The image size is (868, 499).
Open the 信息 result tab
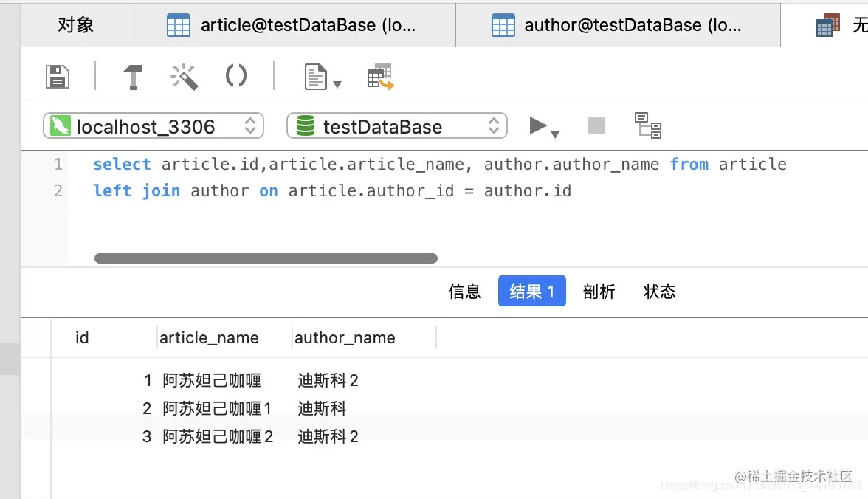pyautogui.click(x=464, y=292)
